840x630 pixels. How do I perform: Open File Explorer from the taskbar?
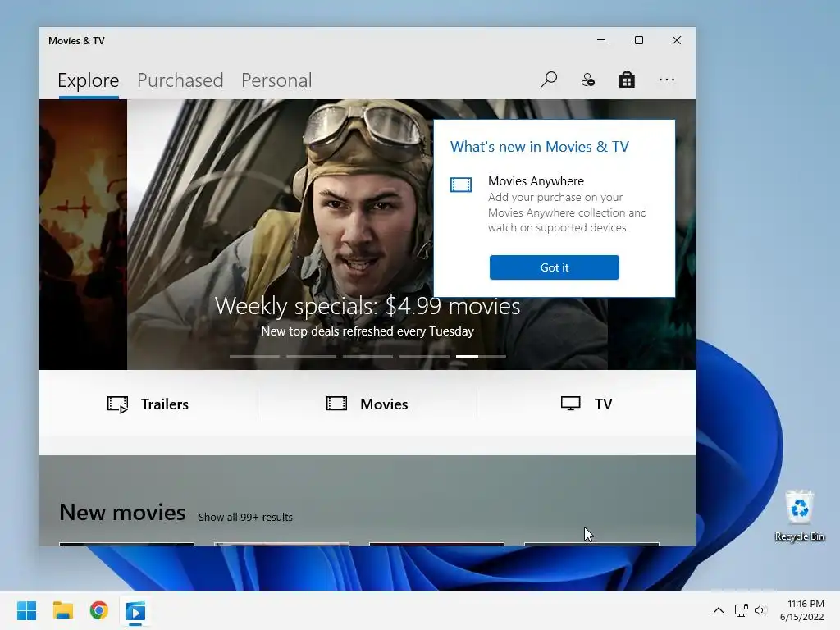click(62, 610)
